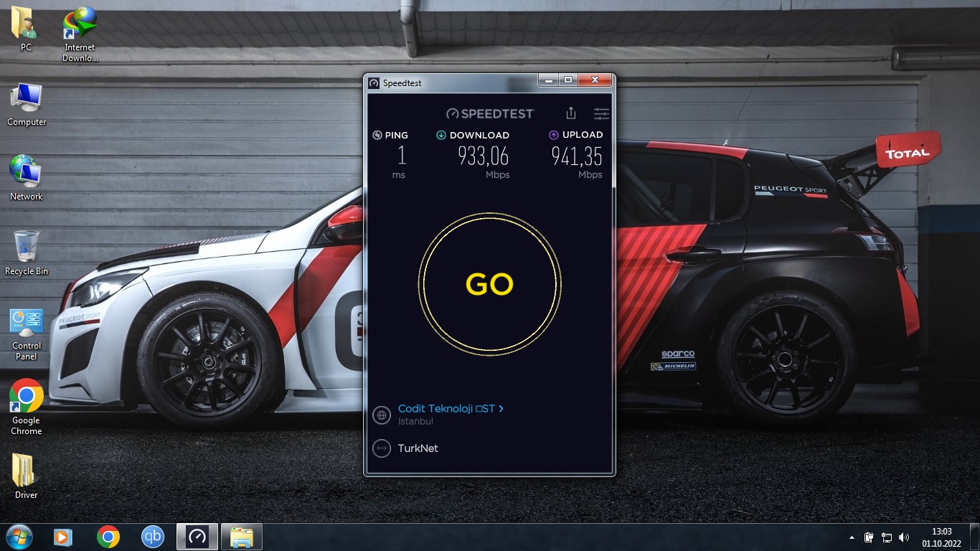Select the Computer desktop icon

tap(27, 105)
